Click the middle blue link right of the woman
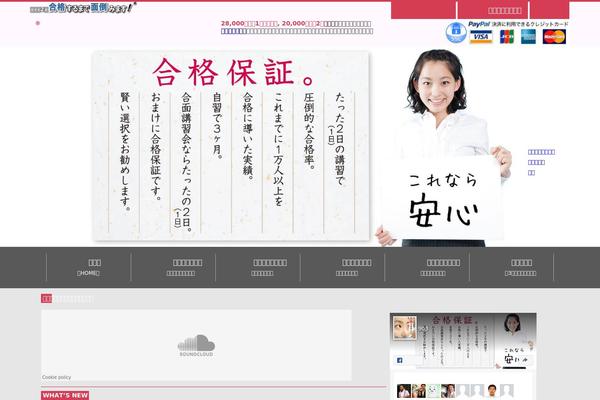 pyautogui.click(x=536, y=162)
